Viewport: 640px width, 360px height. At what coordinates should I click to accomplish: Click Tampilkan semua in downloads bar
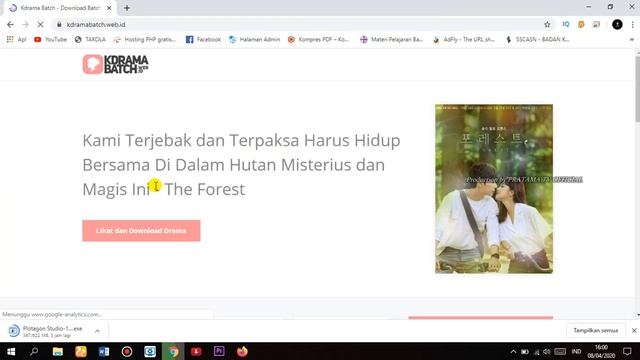coord(596,331)
